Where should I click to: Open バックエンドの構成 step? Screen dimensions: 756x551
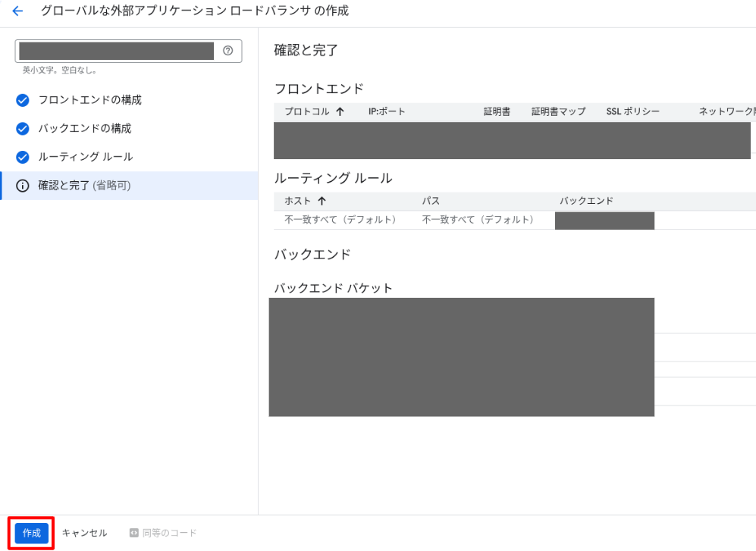click(84, 128)
